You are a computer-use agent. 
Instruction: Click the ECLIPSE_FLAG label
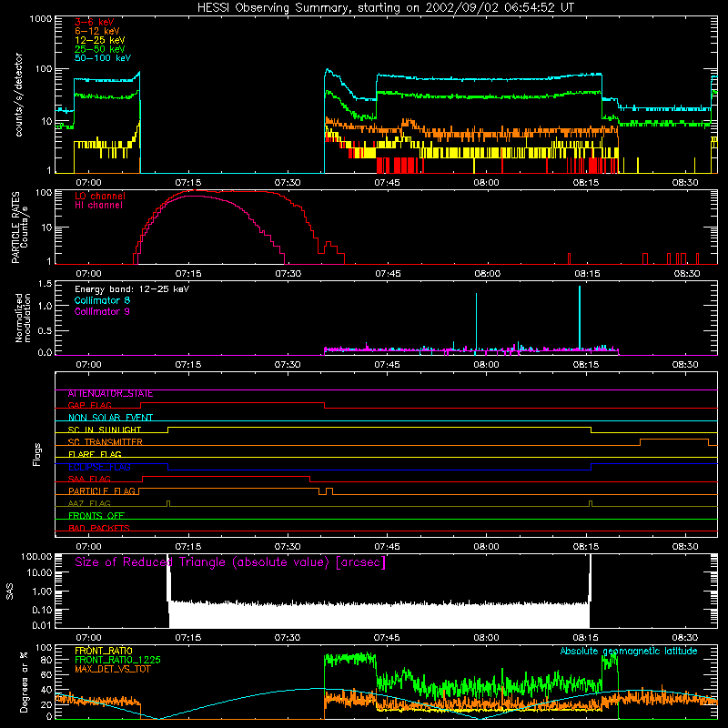tap(99, 467)
